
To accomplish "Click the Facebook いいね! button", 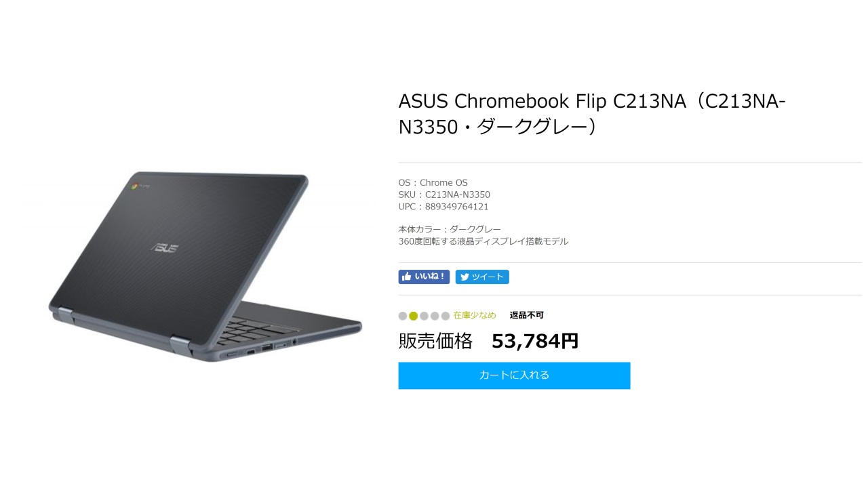I will pyautogui.click(x=424, y=277).
